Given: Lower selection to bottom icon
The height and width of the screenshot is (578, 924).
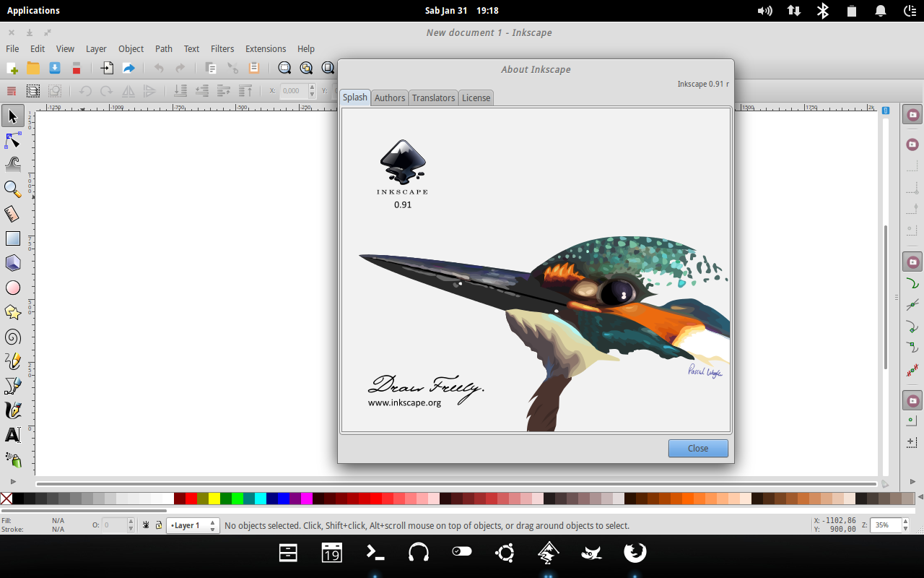Looking at the screenshot, I should 180,91.
